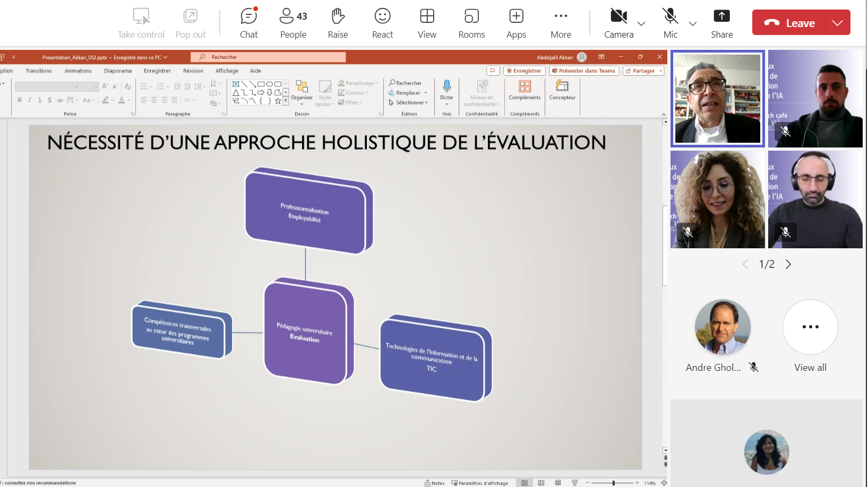This screenshot has height=487, width=868.
Task: Open the More actions menu
Action: (561, 23)
